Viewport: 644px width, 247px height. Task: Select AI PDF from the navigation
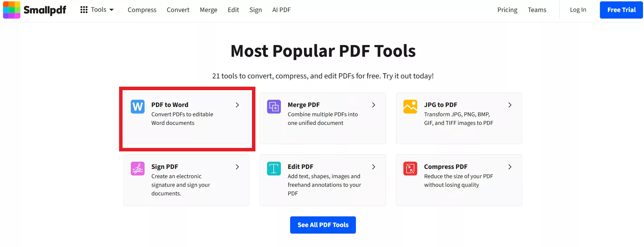(281, 10)
